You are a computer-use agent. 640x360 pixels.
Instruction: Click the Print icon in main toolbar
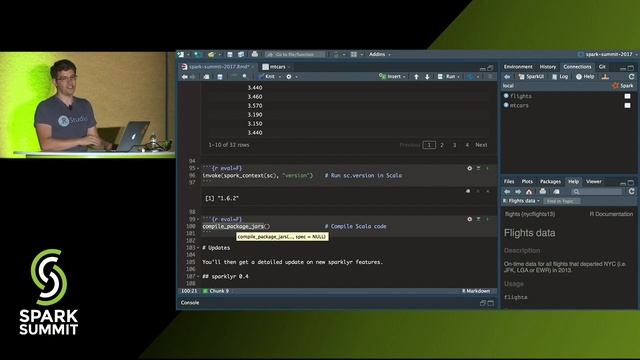255,54
